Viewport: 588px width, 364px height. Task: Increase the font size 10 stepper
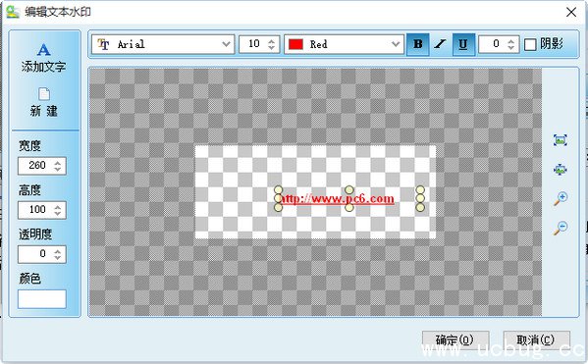[x=272, y=41]
